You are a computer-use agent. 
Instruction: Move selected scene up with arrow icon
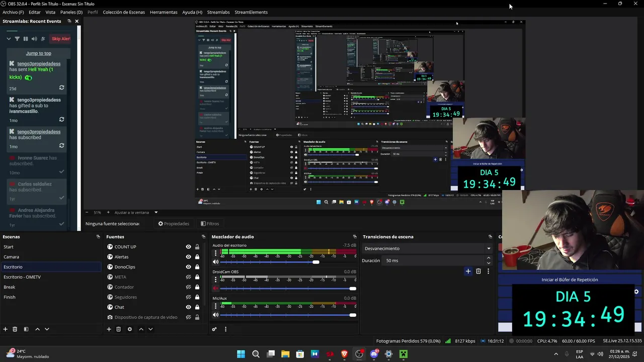[x=37, y=329]
